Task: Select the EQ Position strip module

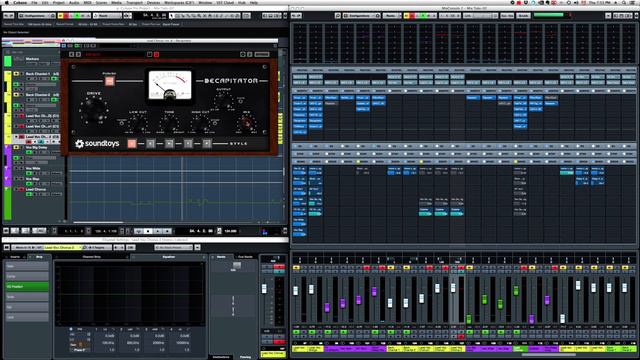Action: pyautogui.click(x=27, y=287)
